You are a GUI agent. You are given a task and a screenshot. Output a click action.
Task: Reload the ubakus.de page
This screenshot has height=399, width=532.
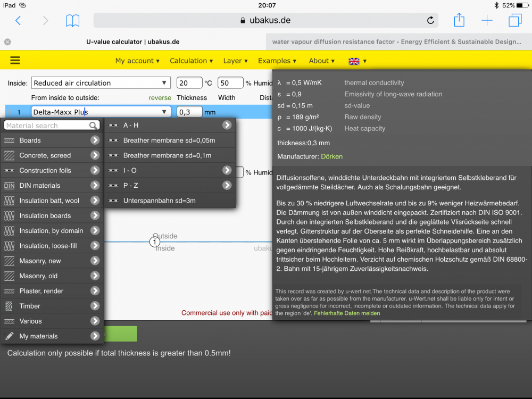pos(430,20)
